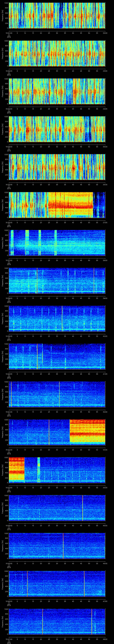Click the 16:41:00 start time label
Viewport: 114px width, 644px height.
point(9,412)
